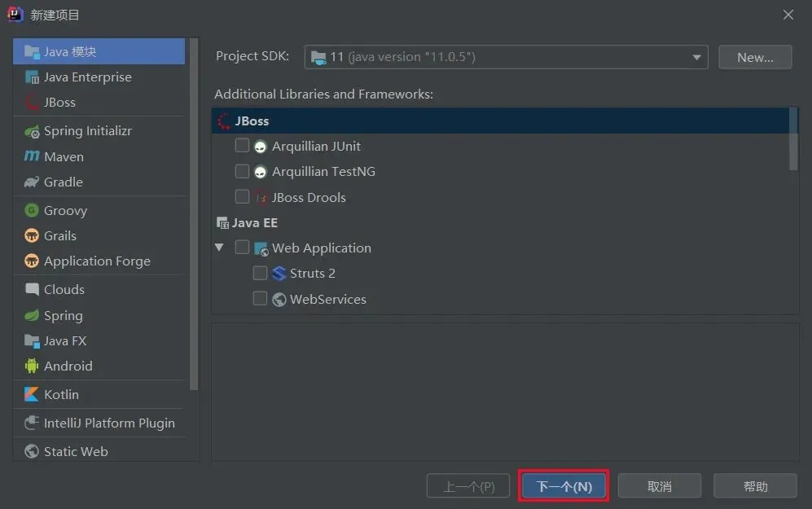Image resolution: width=812 pixels, height=509 pixels.
Task: Click the Maven 'm' icon
Action: point(32,156)
